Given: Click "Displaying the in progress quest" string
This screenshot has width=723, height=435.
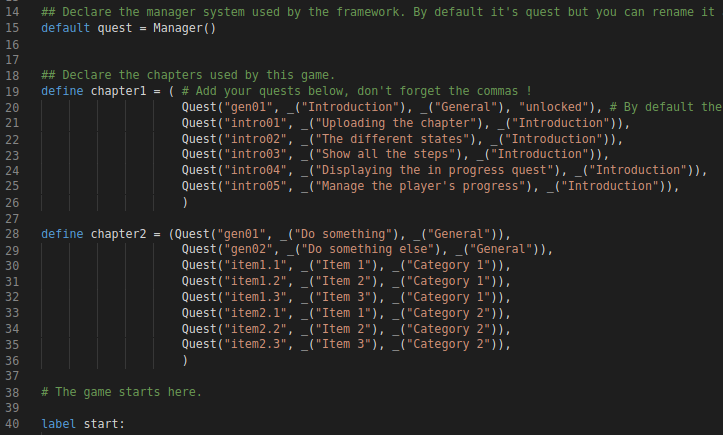Looking at the screenshot, I should 434,170.
